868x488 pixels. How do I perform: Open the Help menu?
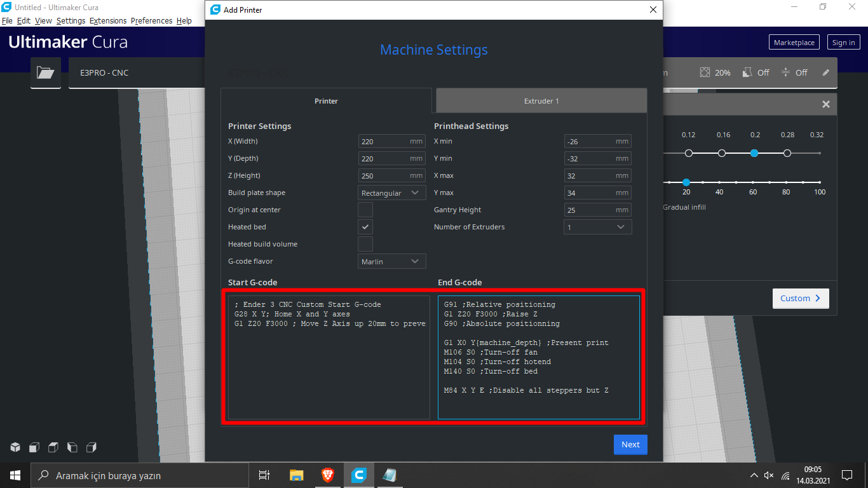pyautogui.click(x=184, y=20)
